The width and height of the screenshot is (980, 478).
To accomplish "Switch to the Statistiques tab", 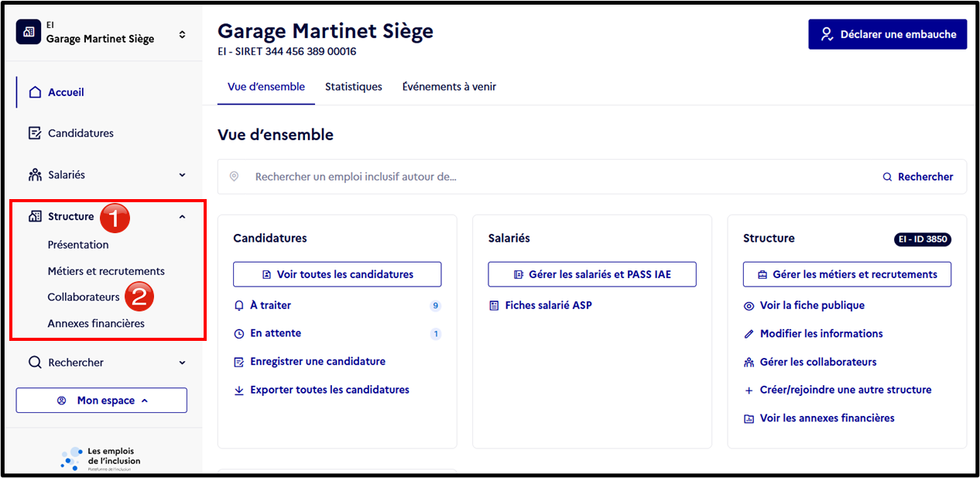I will click(354, 87).
